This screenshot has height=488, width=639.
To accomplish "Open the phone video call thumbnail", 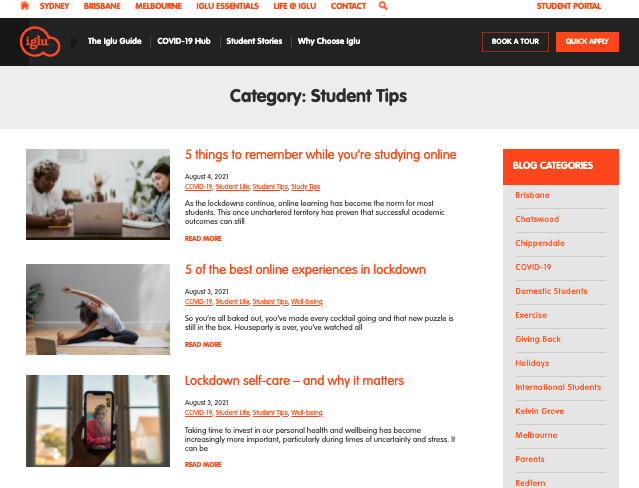I will click(98, 420).
